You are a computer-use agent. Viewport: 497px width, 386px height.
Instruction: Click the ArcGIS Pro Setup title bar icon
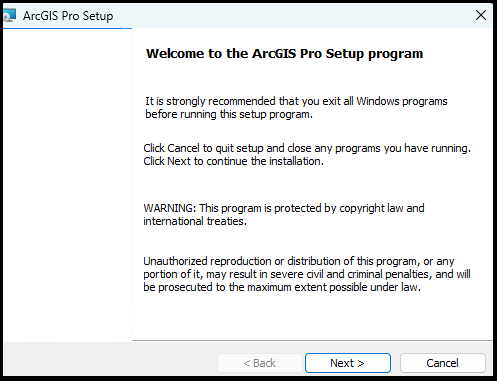pos(9,15)
